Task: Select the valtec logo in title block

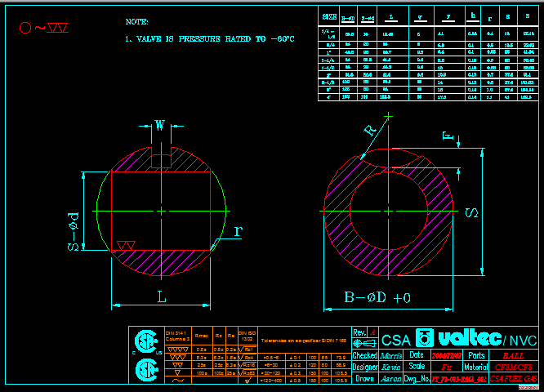Action: [x=455, y=338]
